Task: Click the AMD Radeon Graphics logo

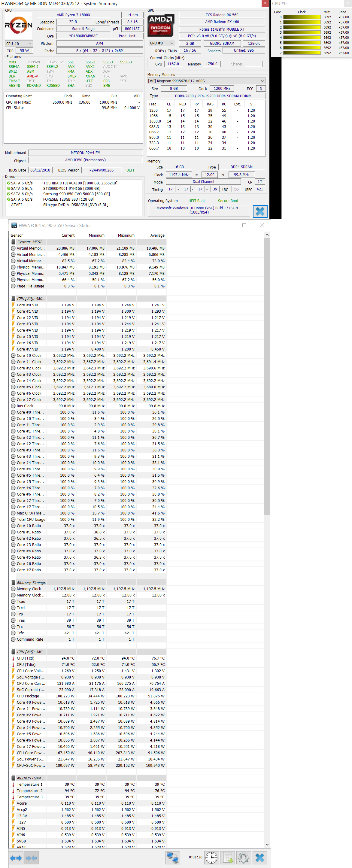Action: (x=161, y=25)
